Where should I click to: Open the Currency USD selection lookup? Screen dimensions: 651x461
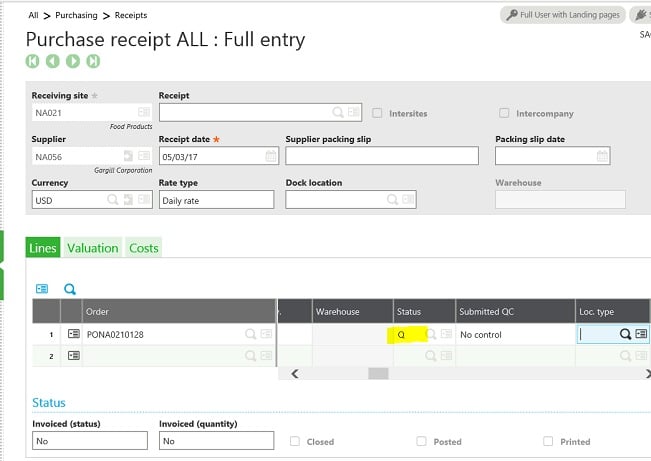pyautogui.click(x=112, y=200)
